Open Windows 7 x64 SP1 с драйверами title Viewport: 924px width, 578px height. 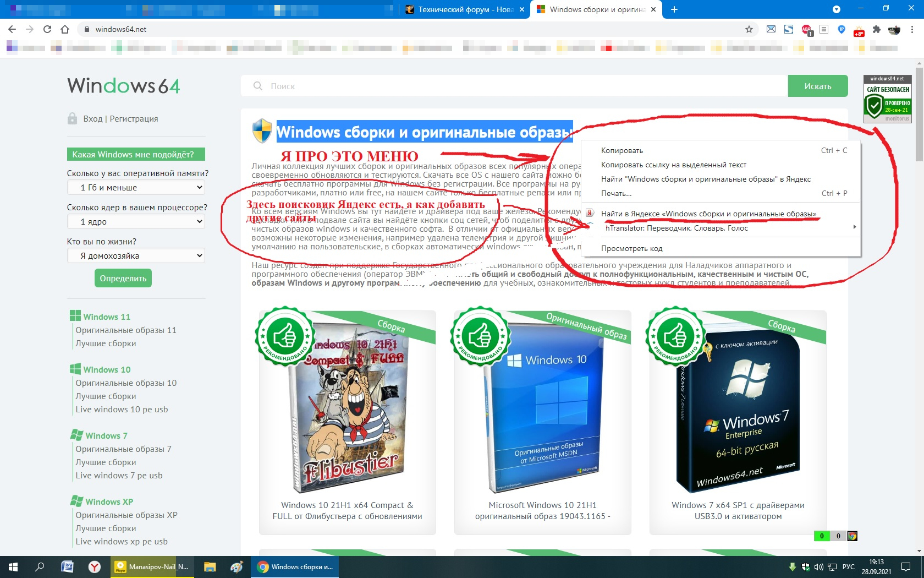(738, 511)
